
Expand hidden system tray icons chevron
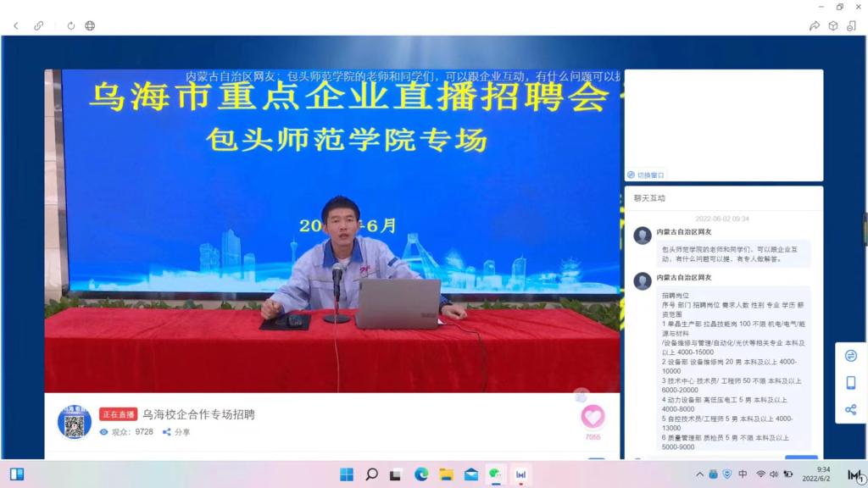pos(699,474)
